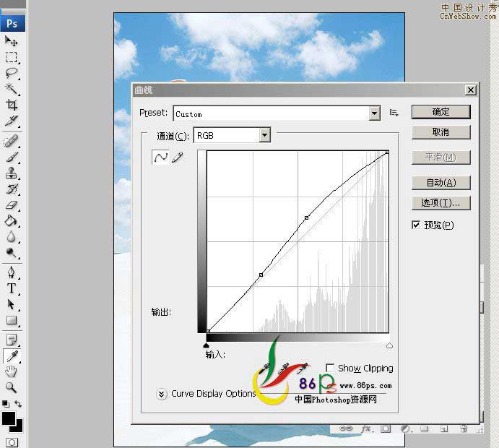This screenshot has height=448, width=499.
Task: Reset default foreground and background colors
Action: (x=5, y=404)
